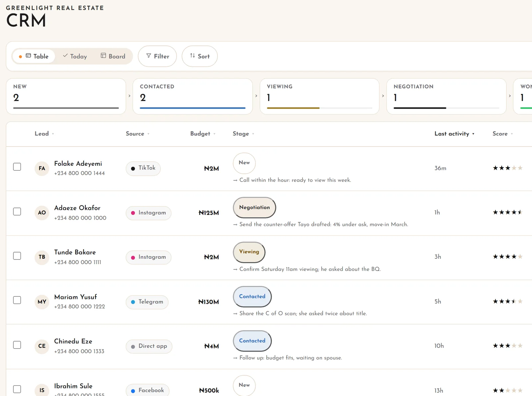Viewport: 532px width, 396px height.
Task: Sort by Stage column header
Action: [x=243, y=134]
